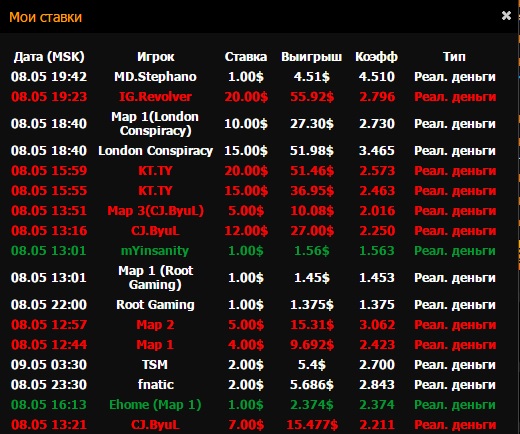Click the 15.31$ winnings value
This screenshot has width=520, height=434.
click(312, 325)
